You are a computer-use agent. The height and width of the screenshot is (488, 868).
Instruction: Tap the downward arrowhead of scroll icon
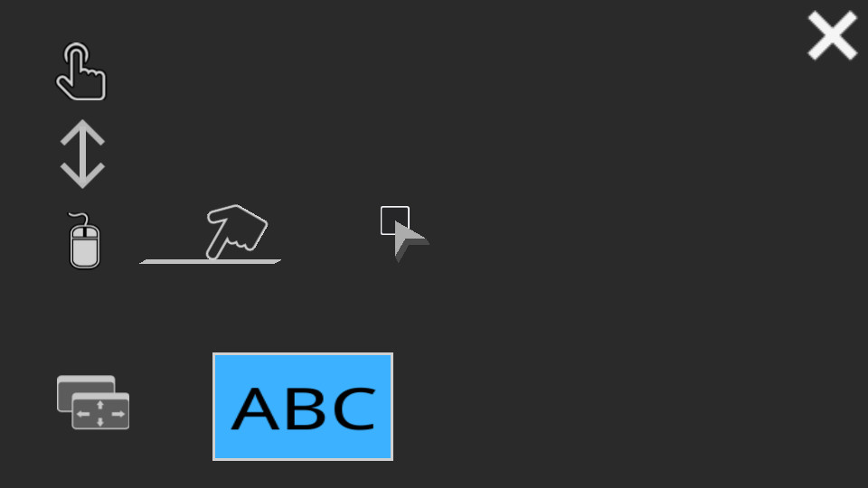[x=82, y=174]
